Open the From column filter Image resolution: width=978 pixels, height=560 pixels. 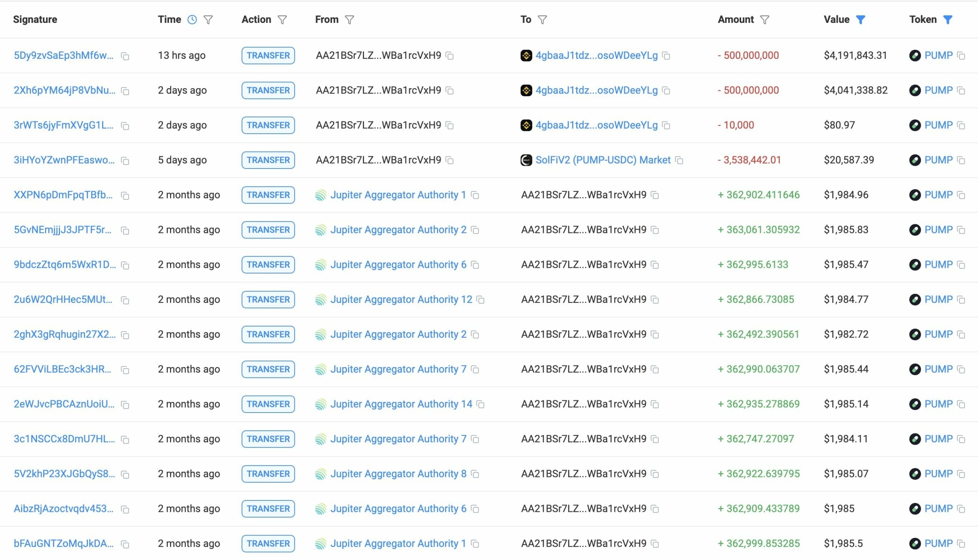(x=349, y=19)
